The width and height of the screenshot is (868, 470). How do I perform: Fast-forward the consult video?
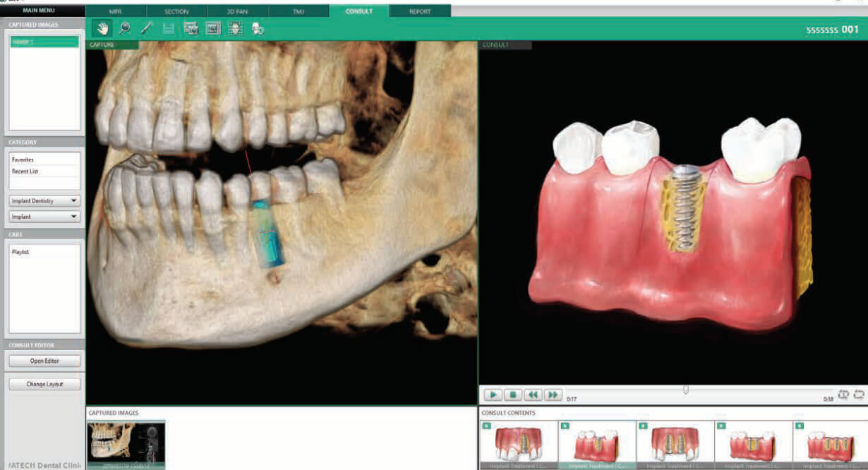coord(554,394)
